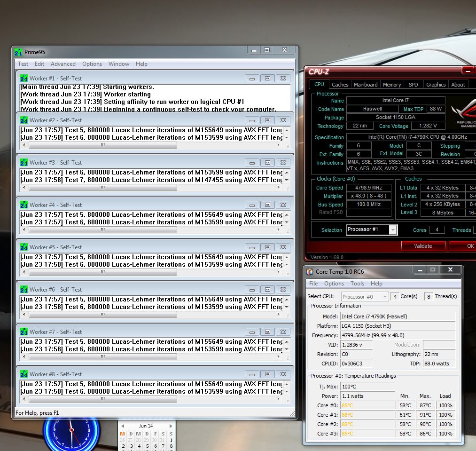Open the Tools menu in Core Temp
Image resolution: width=476 pixels, height=451 pixels.
pyautogui.click(x=357, y=284)
